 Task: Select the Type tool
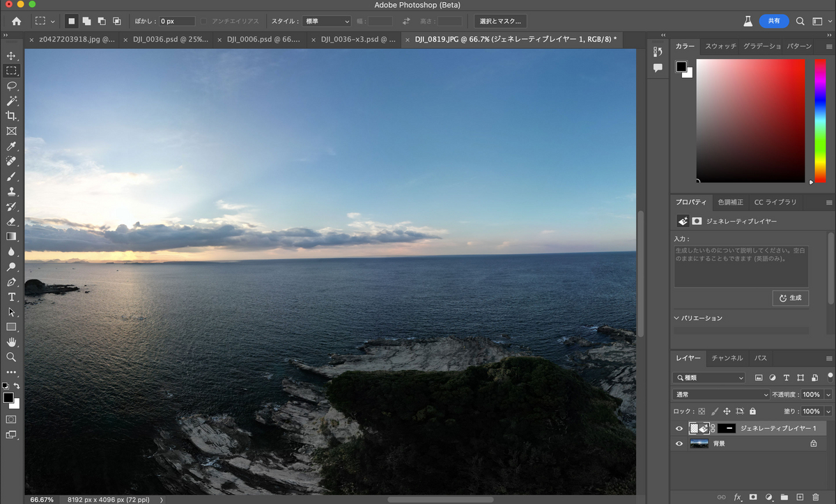[11, 297]
